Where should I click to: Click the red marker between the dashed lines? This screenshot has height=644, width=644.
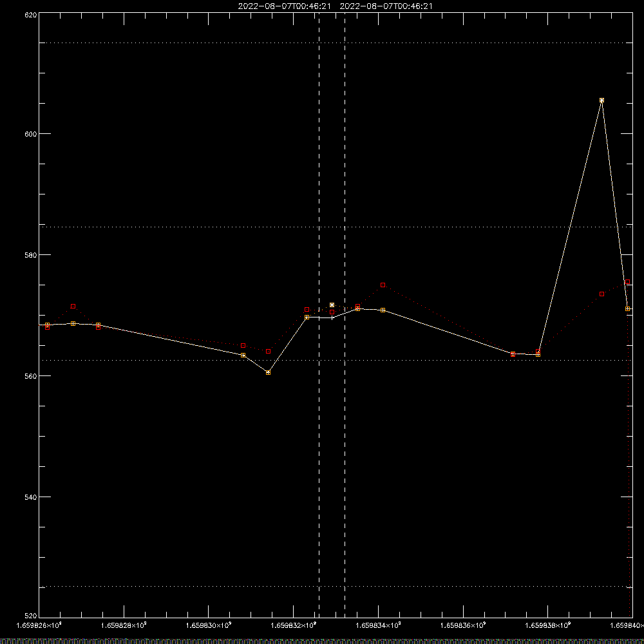coord(332,312)
